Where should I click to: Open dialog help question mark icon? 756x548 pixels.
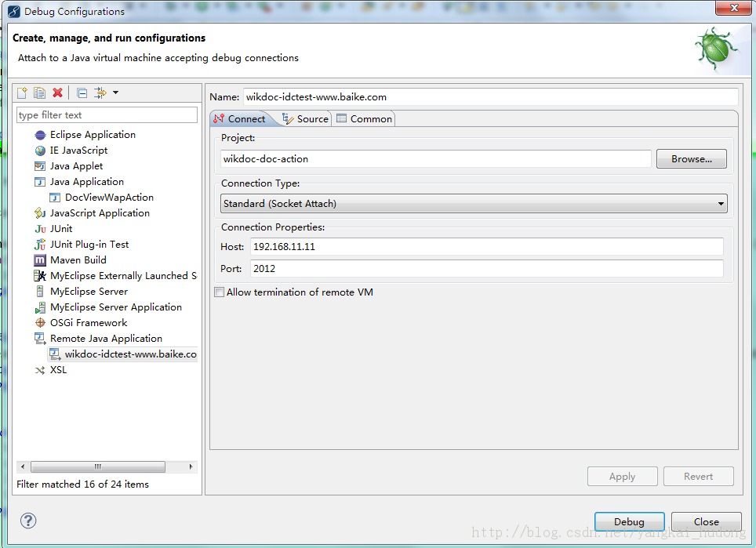28,521
